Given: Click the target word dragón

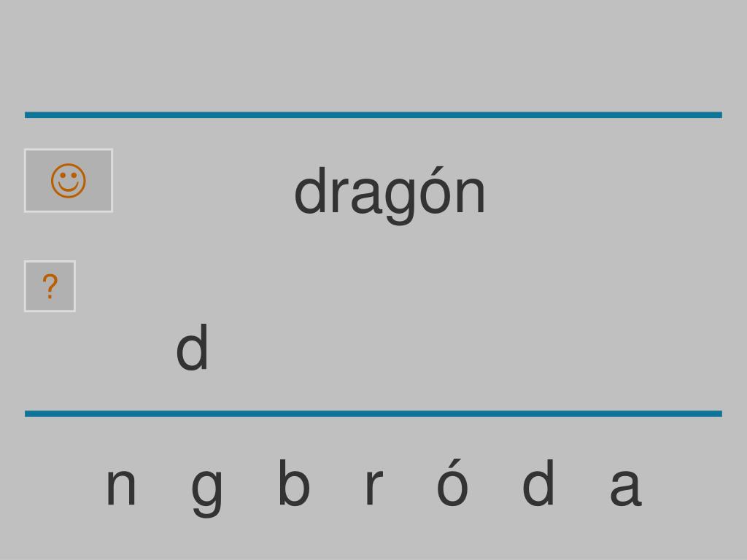Looking at the screenshot, I should [x=390, y=193].
